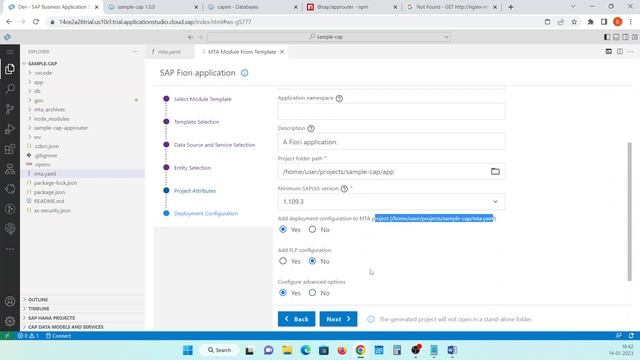This screenshot has width=640, height=360.
Task: Click help icon beside Application namespace
Action: [x=339, y=98]
